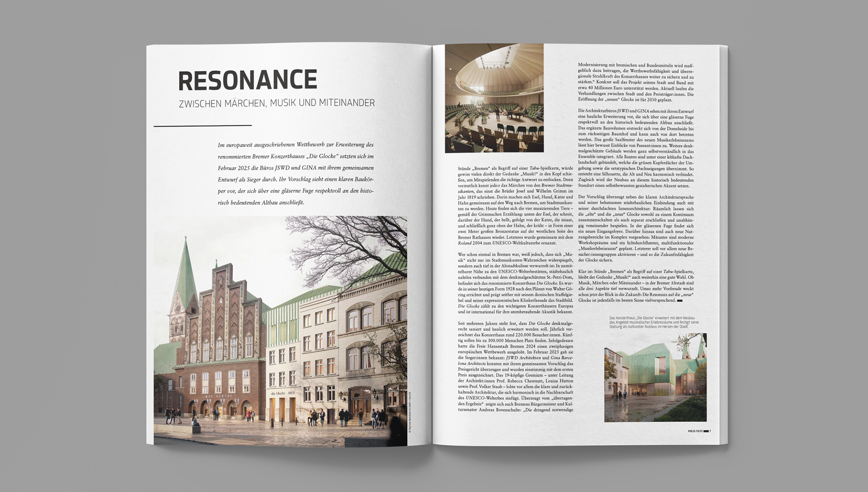The width and height of the screenshot is (868, 492).
Task: Click paragraph starting 'Seit mehreren Jahren steht fest'
Action: pyautogui.click(x=515, y=366)
